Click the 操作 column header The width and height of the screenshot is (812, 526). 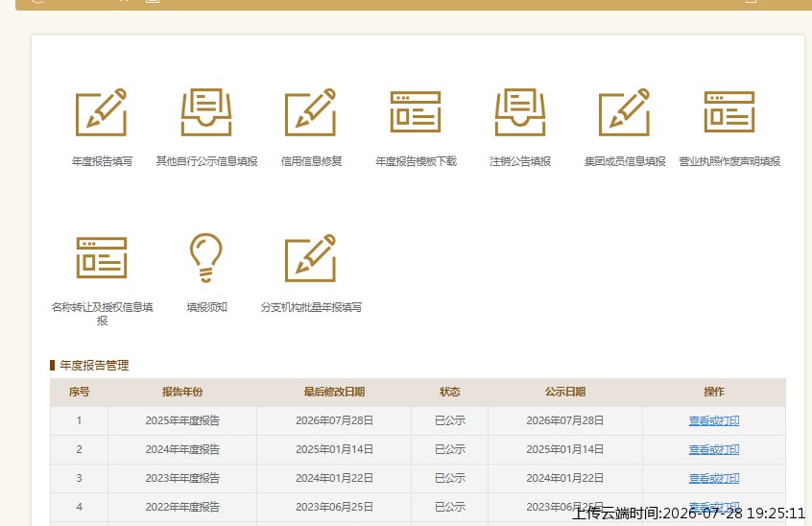point(713,392)
